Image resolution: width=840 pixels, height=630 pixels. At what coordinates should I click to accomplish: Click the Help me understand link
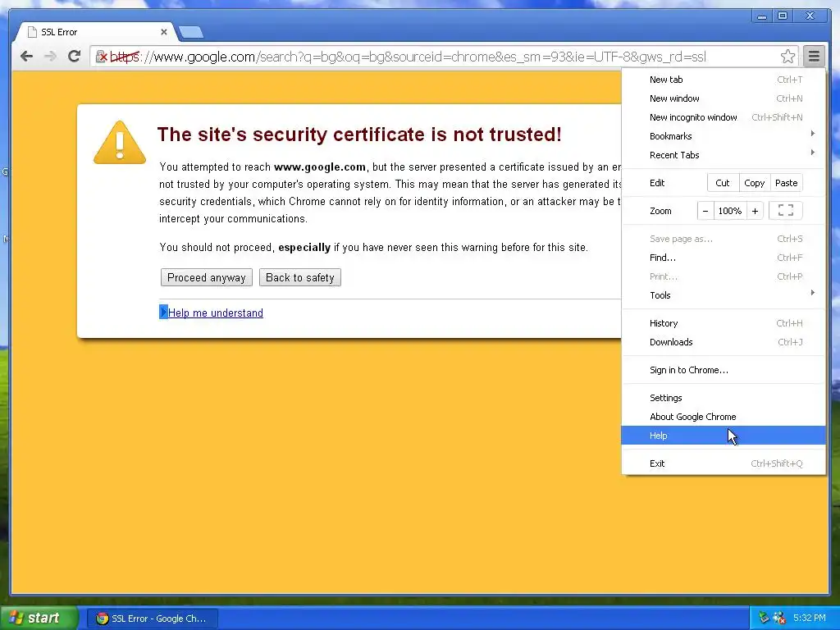[x=216, y=313]
